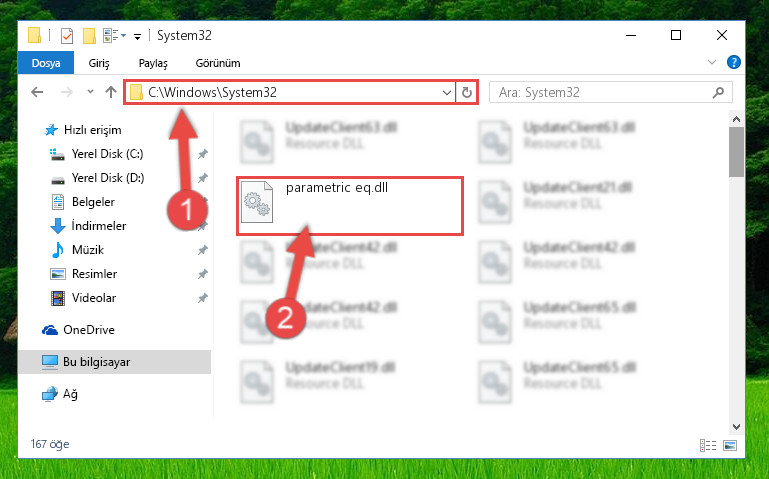The image size is (769, 479).
Task: Select the parametric eq.dll file
Action: [350, 206]
